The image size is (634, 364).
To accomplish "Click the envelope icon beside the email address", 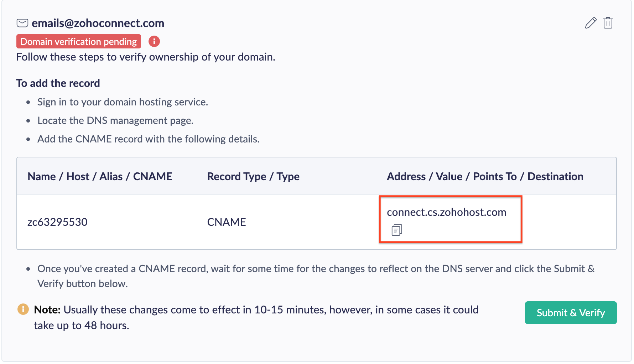I will tap(22, 23).
